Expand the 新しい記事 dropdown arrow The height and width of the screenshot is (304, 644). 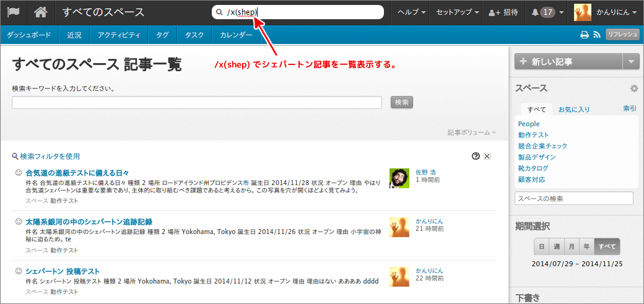(630, 61)
